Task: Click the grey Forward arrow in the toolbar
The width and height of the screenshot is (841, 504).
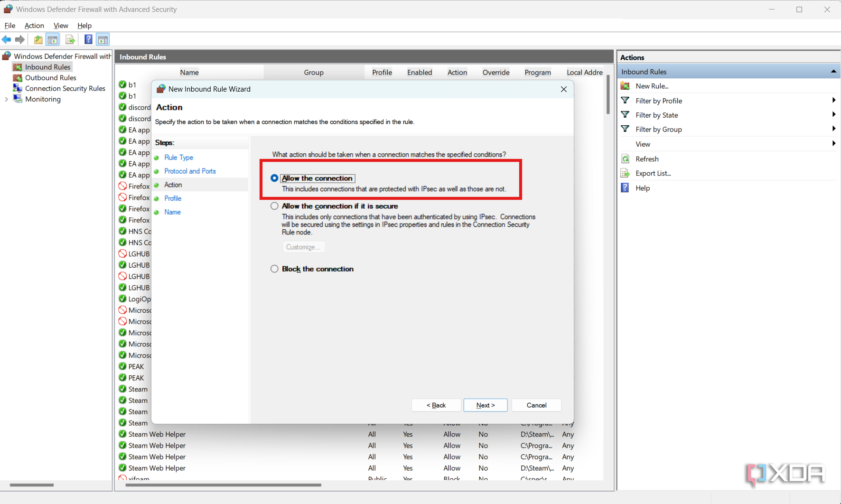Action: point(20,39)
